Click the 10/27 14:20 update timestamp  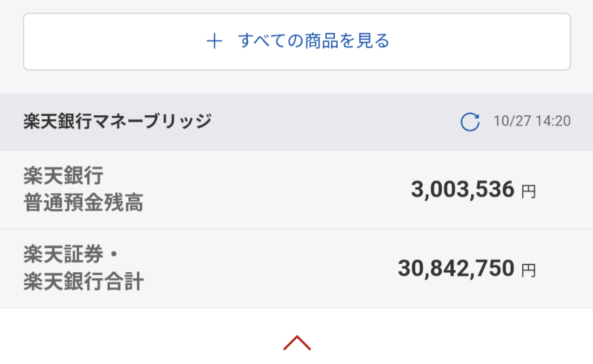(532, 121)
